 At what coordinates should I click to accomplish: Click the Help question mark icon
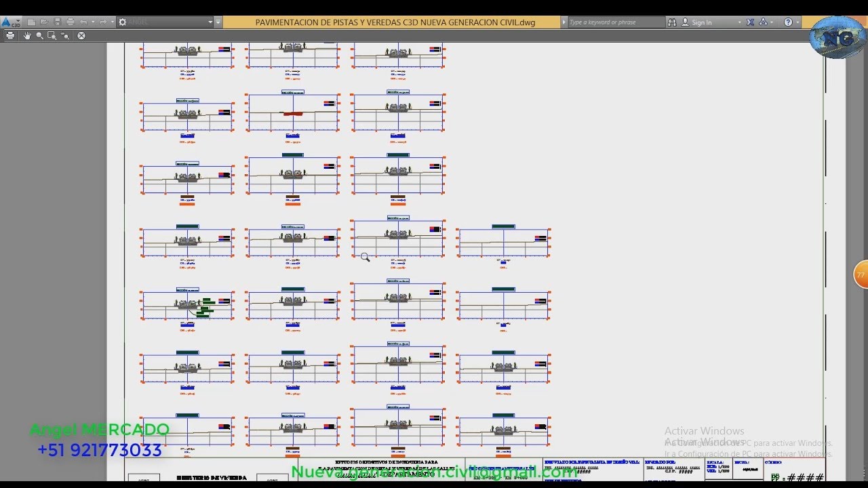click(x=788, y=22)
